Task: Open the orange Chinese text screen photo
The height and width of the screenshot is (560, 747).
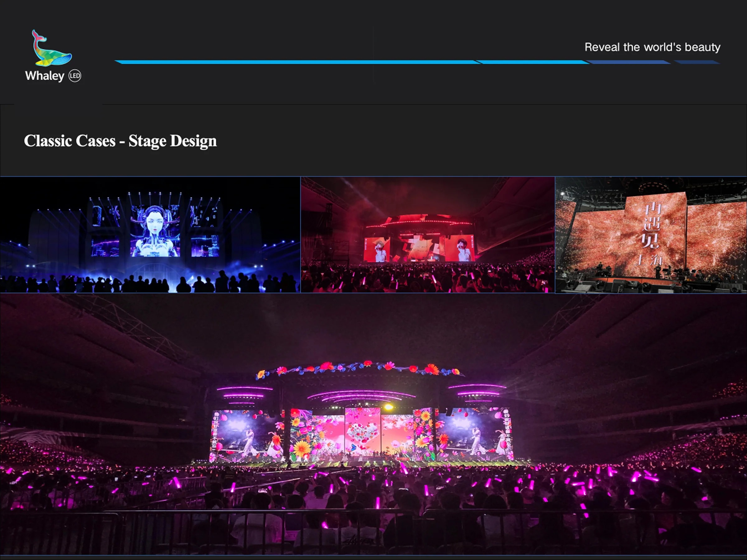Action: [651, 235]
